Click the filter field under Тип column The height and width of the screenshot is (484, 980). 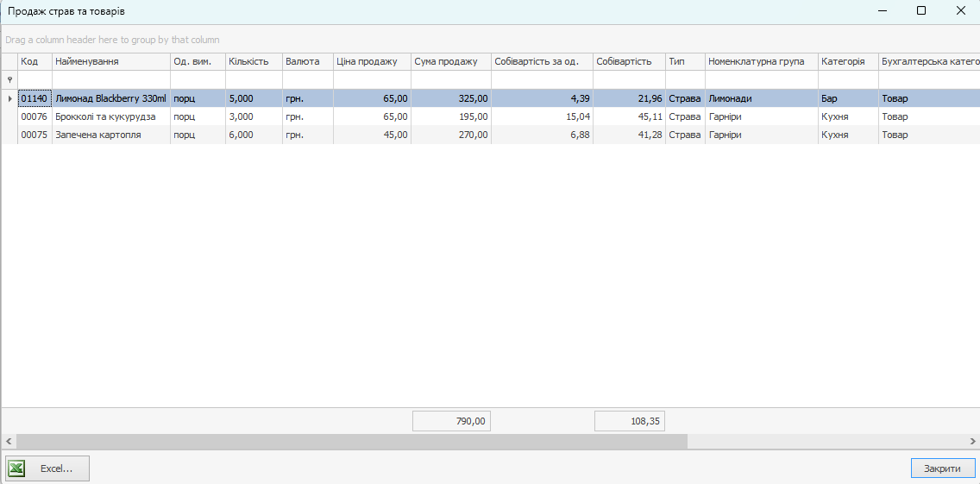pos(685,79)
